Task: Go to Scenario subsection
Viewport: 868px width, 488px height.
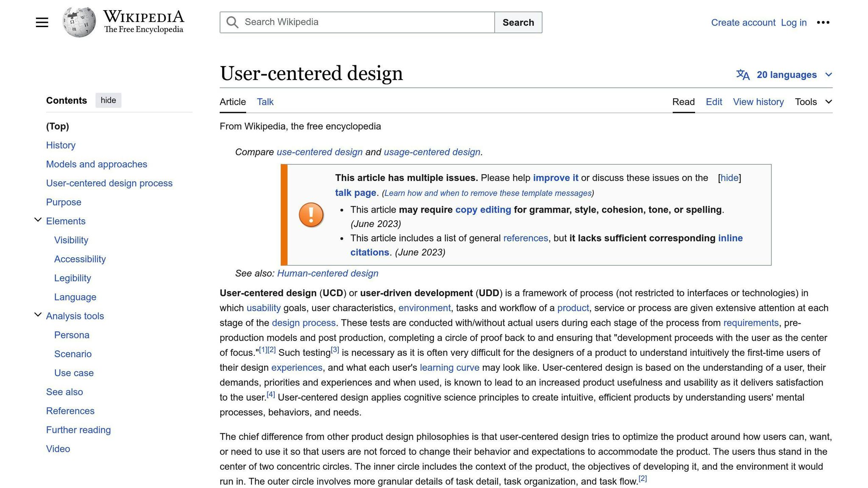Action: pos(73,354)
